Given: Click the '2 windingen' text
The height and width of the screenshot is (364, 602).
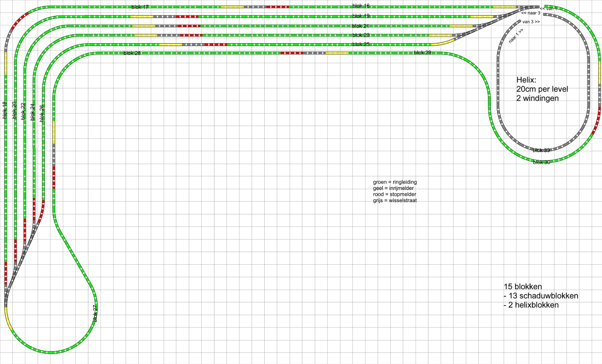Looking at the screenshot, I should pyautogui.click(x=538, y=99).
